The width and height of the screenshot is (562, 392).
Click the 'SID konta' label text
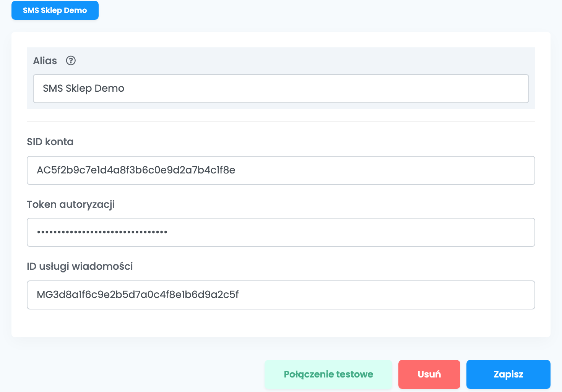[x=50, y=142]
